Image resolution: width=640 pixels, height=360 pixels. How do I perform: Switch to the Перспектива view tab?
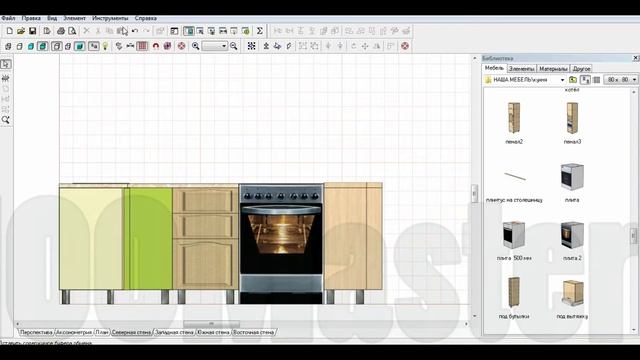36,332
